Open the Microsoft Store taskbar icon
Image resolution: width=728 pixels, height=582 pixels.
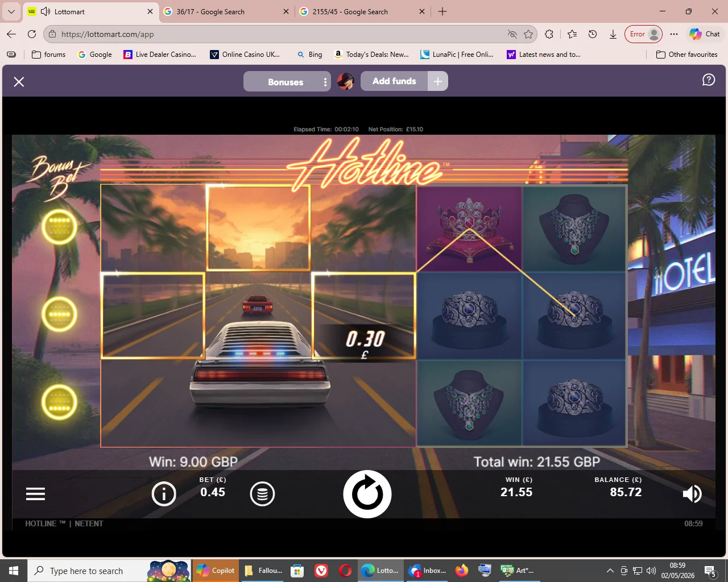(297, 571)
